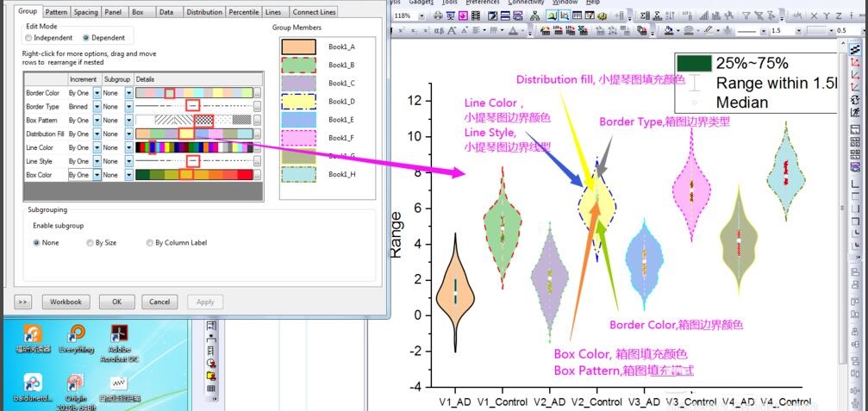868x411 pixels.
Task: Select the Independent edit mode
Action: pyautogui.click(x=29, y=38)
